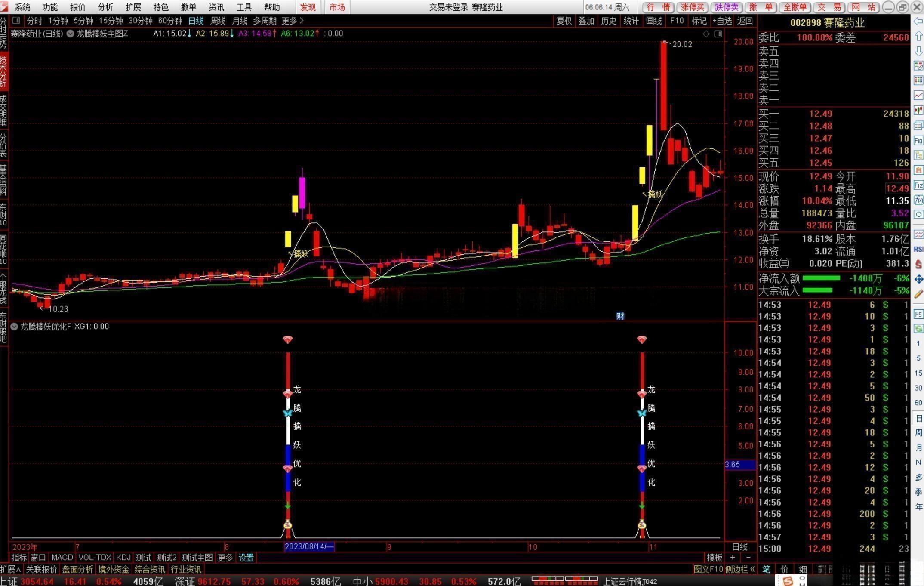Open the RSI indicator sidebar icon
The image size is (924, 586).
click(918, 249)
